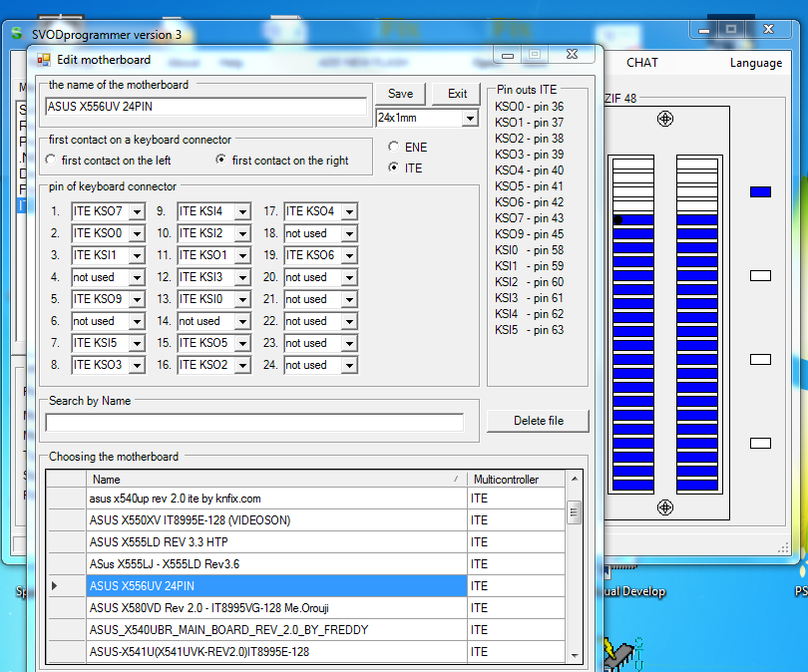Click the top ZIF socket crosshair icon
Viewport: 808px width, 672px height.
pyautogui.click(x=665, y=120)
